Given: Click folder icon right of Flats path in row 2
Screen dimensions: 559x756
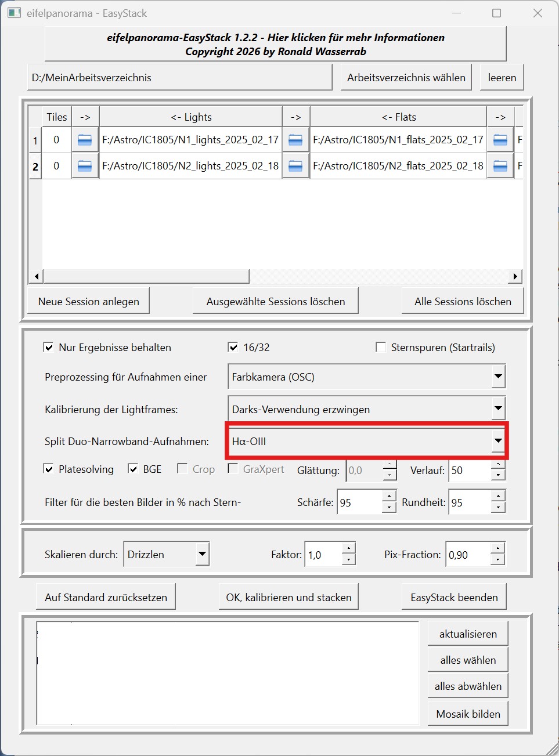Looking at the screenshot, I should 500,166.
